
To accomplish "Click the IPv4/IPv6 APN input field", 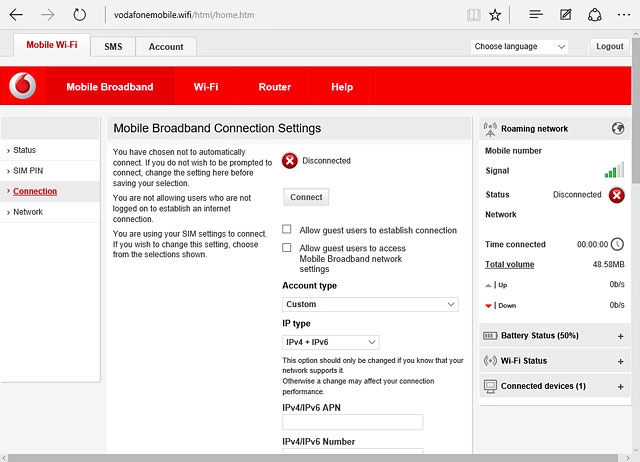I will pos(353,422).
